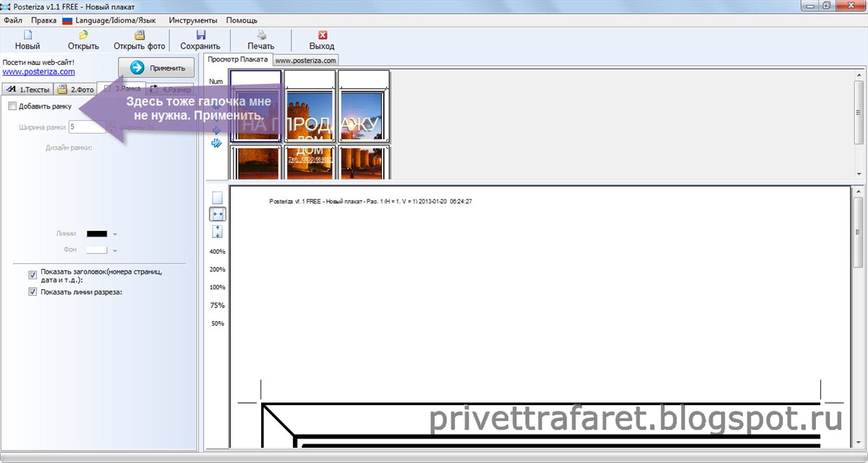The image size is (868, 463).
Task: Uncheck Показать линии разреза option
Action: tap(33, 292)
